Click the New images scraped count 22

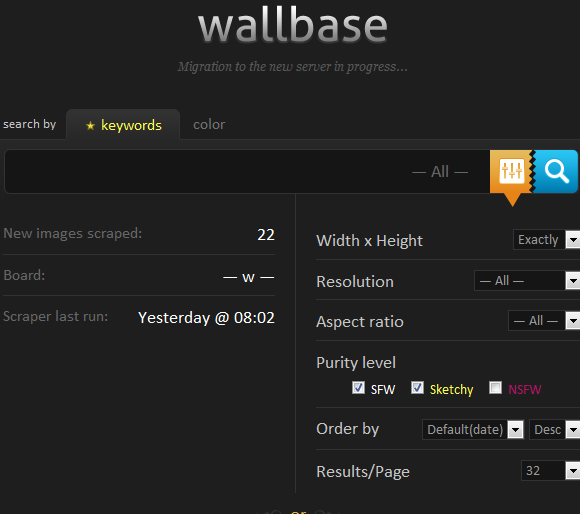pyautogui.click(x=266, y=234)
